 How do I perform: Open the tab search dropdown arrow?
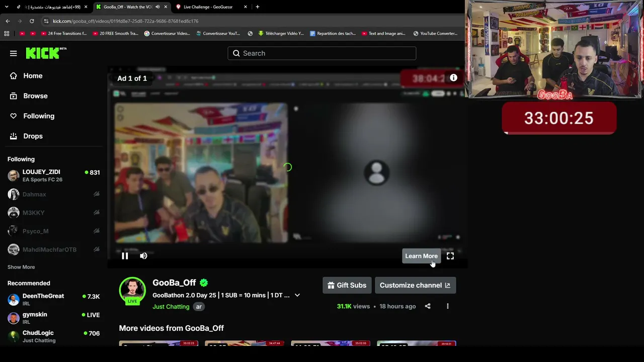[6, 7]
